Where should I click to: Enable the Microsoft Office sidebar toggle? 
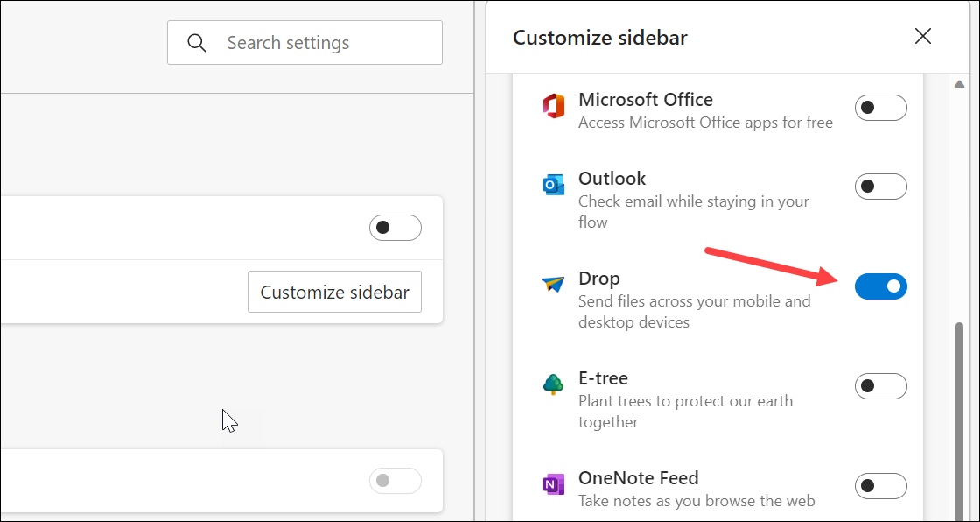[x=881, y=108]
